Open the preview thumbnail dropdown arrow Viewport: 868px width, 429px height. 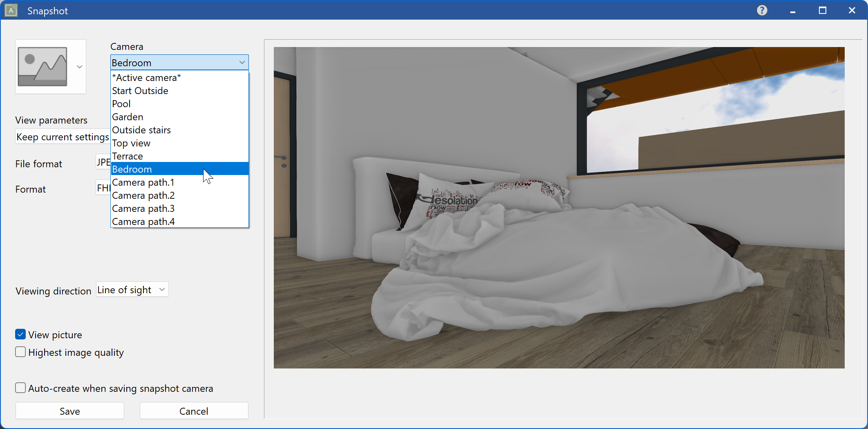click(79, 66)
